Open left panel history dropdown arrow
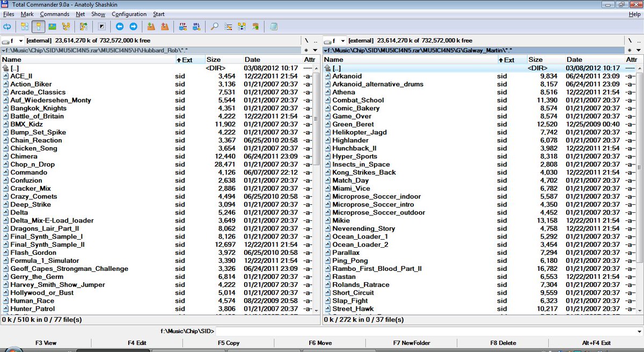 pos(315,50)
